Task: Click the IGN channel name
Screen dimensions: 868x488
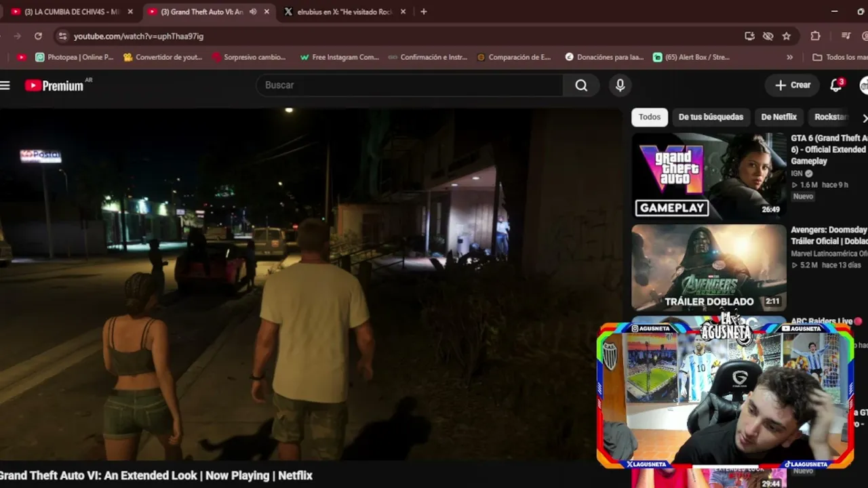Action: [x=797, y=174]
